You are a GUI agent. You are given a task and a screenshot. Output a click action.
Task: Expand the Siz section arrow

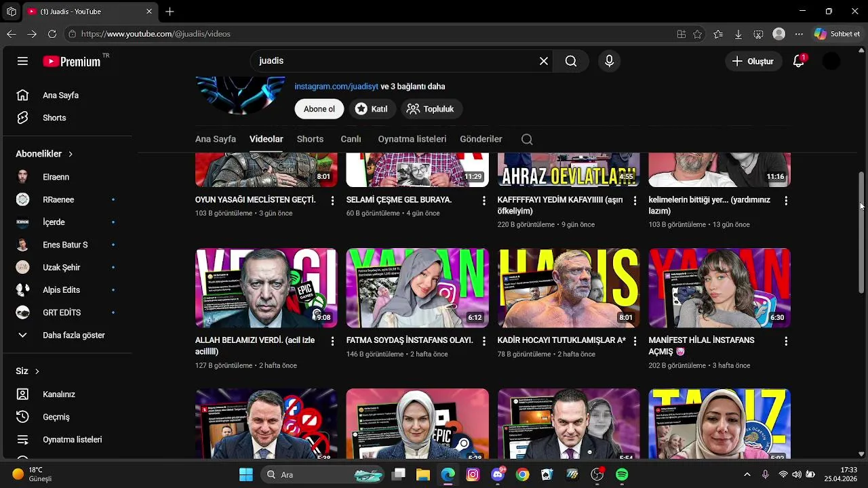[37, 371]
